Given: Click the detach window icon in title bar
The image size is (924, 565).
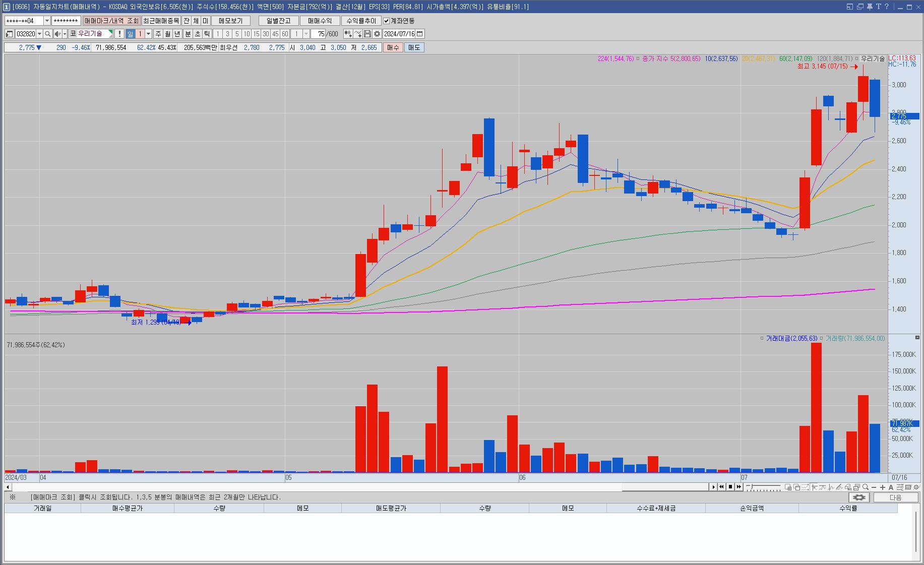Looking at the screenshot, I should pyautogui.click(x=860, y=7).
